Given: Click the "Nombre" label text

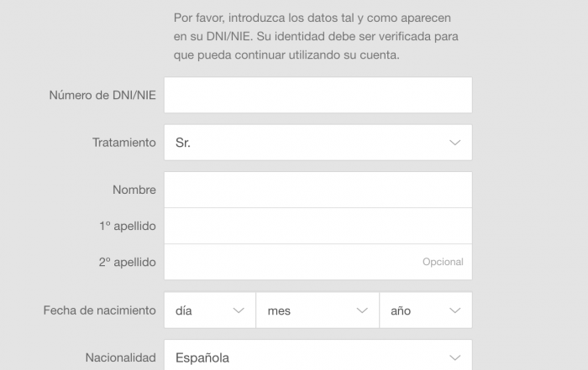Looking at the screenshot, I should pyautogui.click(x=134, y=190).
